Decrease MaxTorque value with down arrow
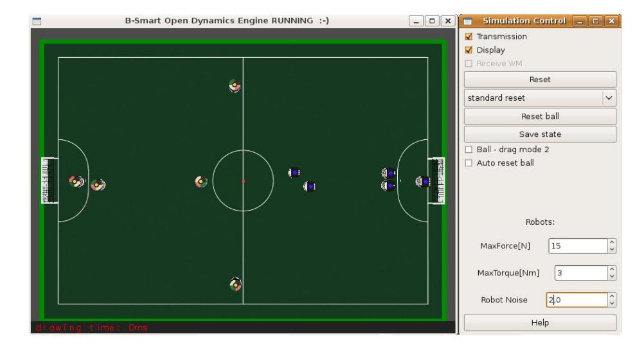Screen dimensions: 644x348 (612, 277)
